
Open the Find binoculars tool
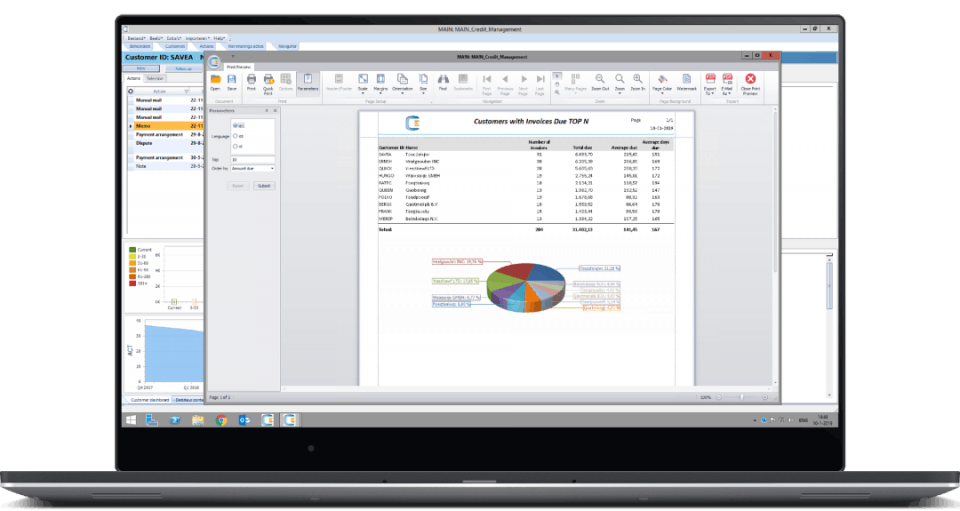click(x=443, y=83)
